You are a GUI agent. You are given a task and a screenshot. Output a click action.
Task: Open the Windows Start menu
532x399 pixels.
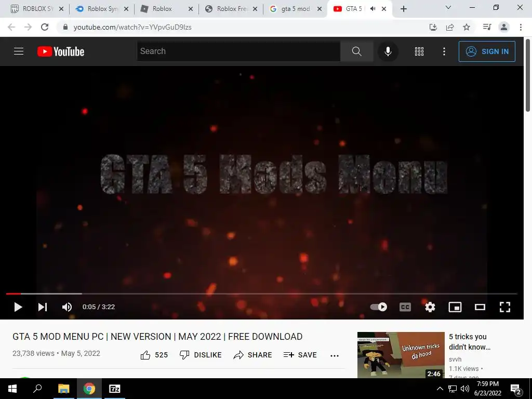pyautogui.click(x=12, y=389)
